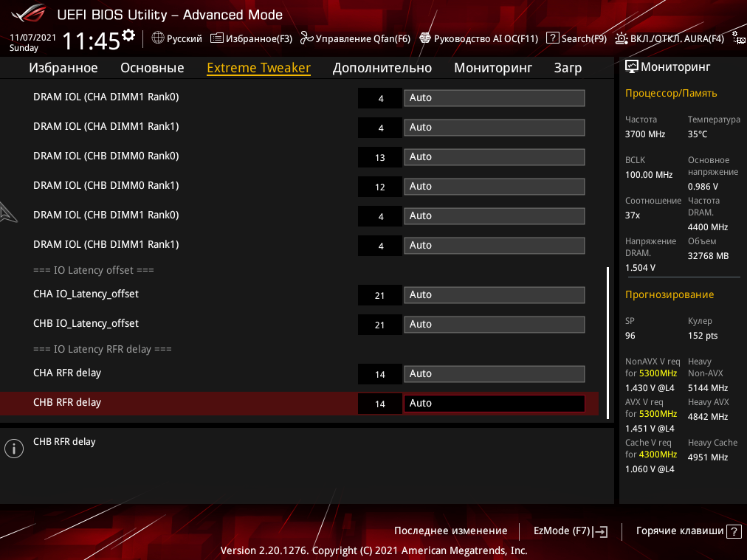The height and width of the screenshot is (560, 747).
Task: Click the info icon in help area
Action: click(14, 449)
